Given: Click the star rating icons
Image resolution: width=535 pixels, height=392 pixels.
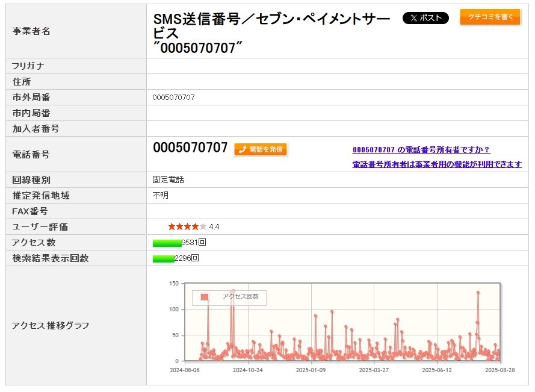Looking at the screenshot, I should (x=187, y=227).
